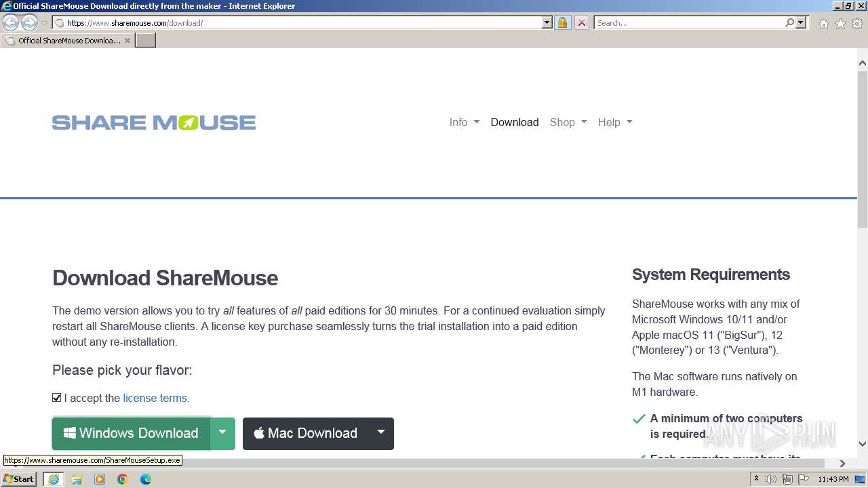
Task: Click the Windows Download button
Action: [131, 433]
